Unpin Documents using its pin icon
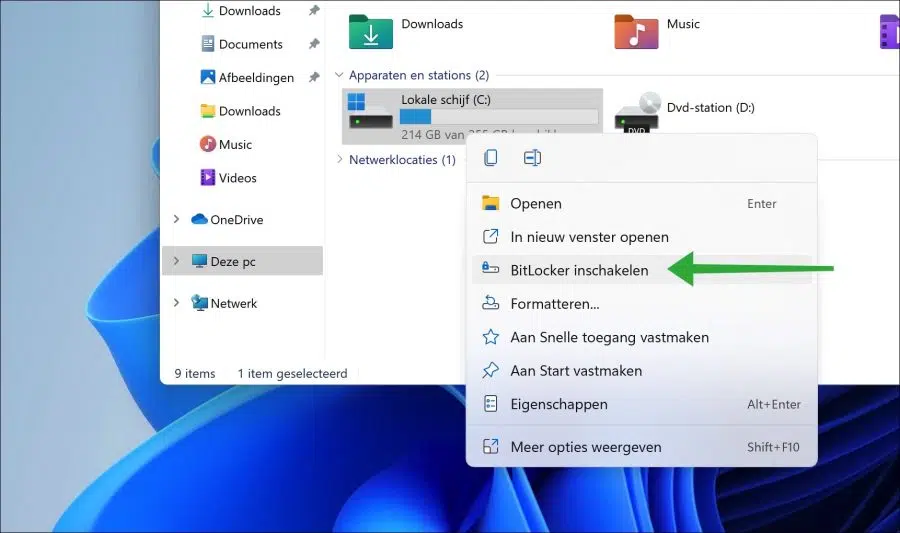Viewport: 900px width, 533px height. 314,44
